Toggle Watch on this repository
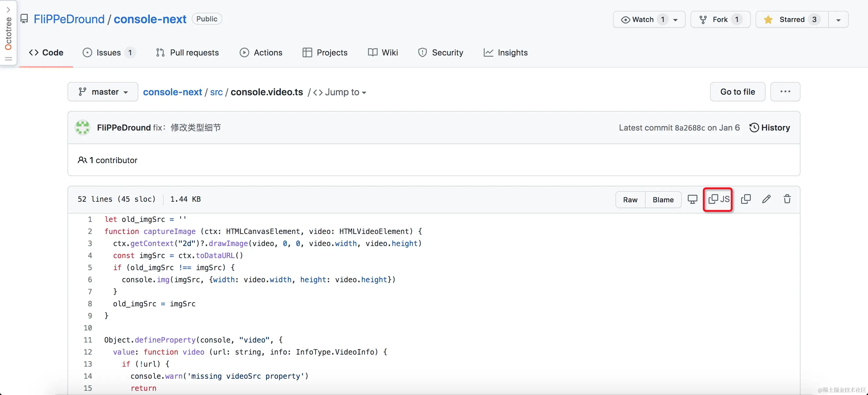 643,20
